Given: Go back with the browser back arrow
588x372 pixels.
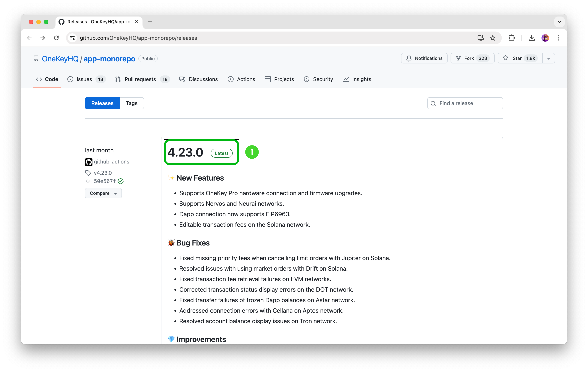Looking at the screenshot, I should 29,38.
